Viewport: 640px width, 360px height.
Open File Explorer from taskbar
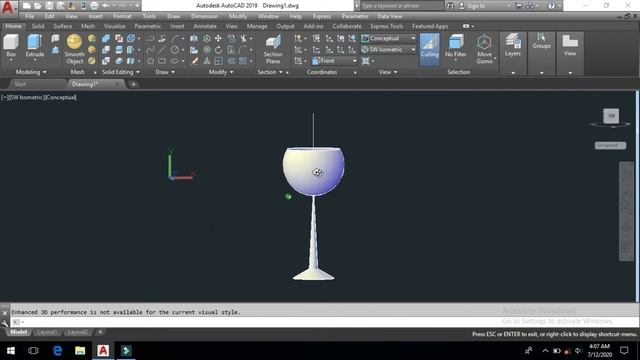click(x=80, y=351)
